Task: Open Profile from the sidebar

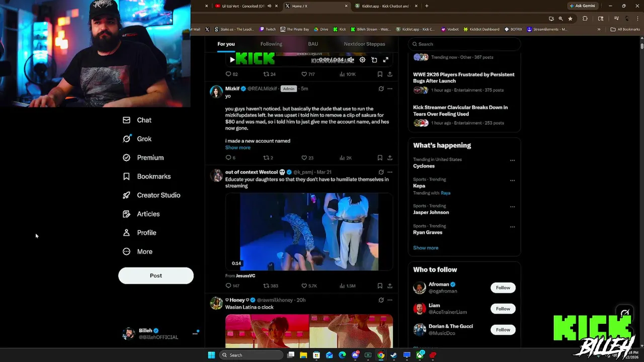Action: click(x=139, y=233)
